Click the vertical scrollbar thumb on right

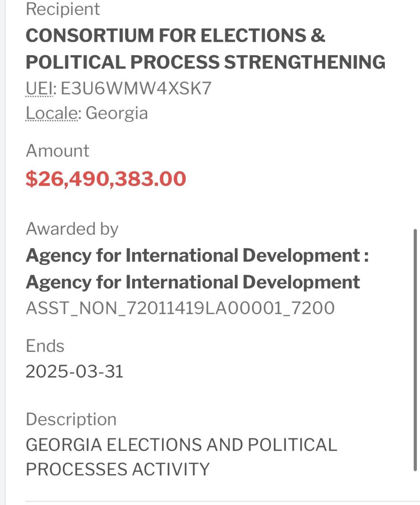pyautogui.click(x=415, y=349)
